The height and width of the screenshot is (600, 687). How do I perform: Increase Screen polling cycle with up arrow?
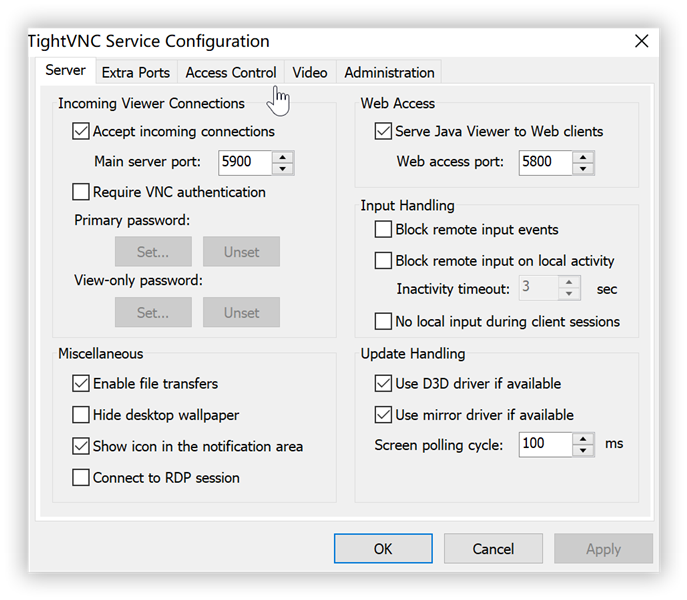[583, 439]
